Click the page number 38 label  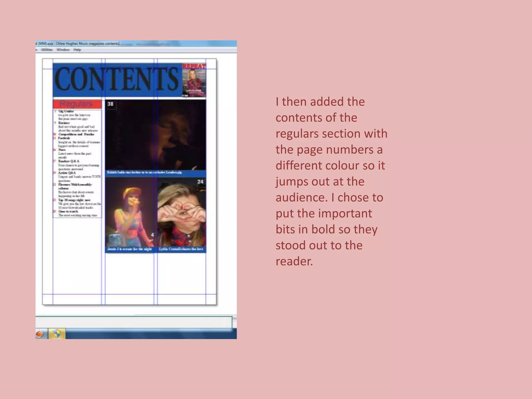(111, 104)
